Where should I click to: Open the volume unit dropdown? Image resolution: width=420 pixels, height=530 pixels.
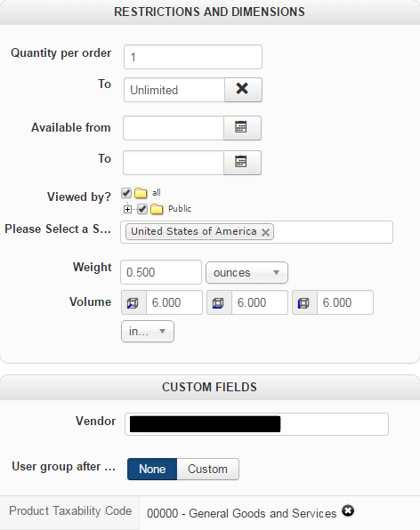(x=148, y=331)
